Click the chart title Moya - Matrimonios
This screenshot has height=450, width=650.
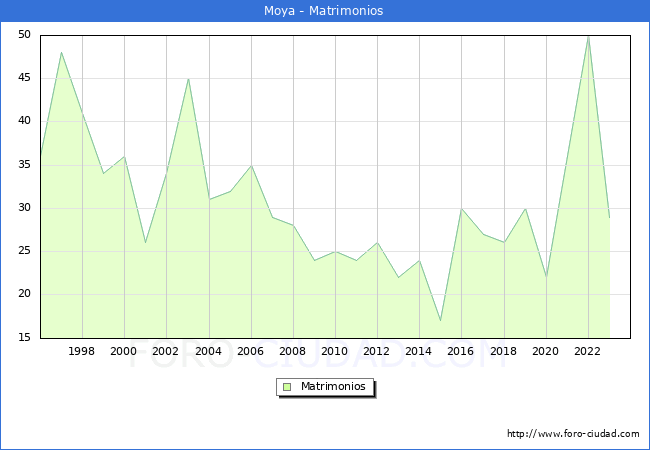[x=325, y=11]
